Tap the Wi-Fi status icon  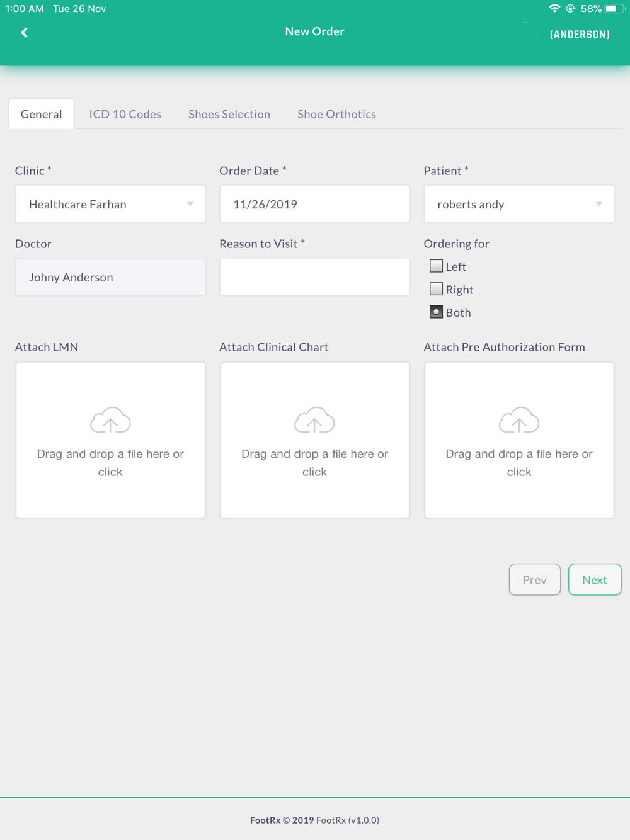(554, 9)
